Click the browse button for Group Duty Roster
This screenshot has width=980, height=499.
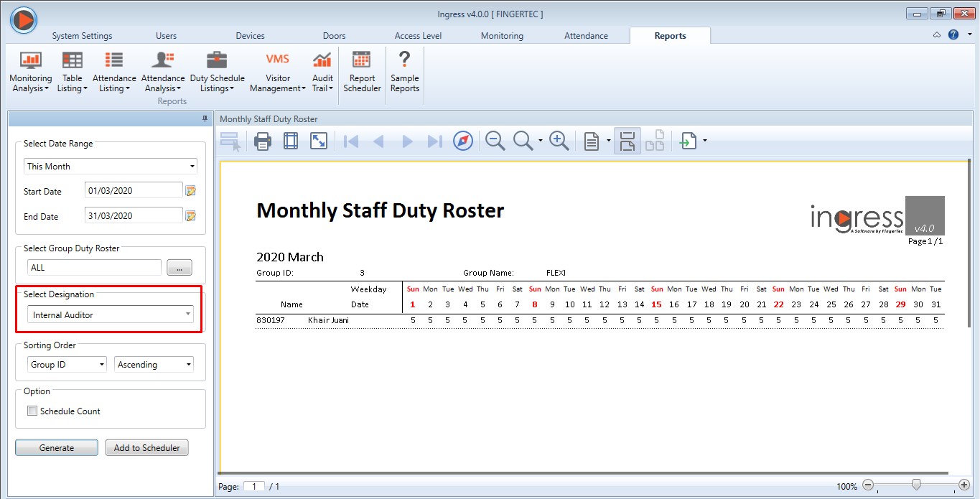tap(179, 268)
